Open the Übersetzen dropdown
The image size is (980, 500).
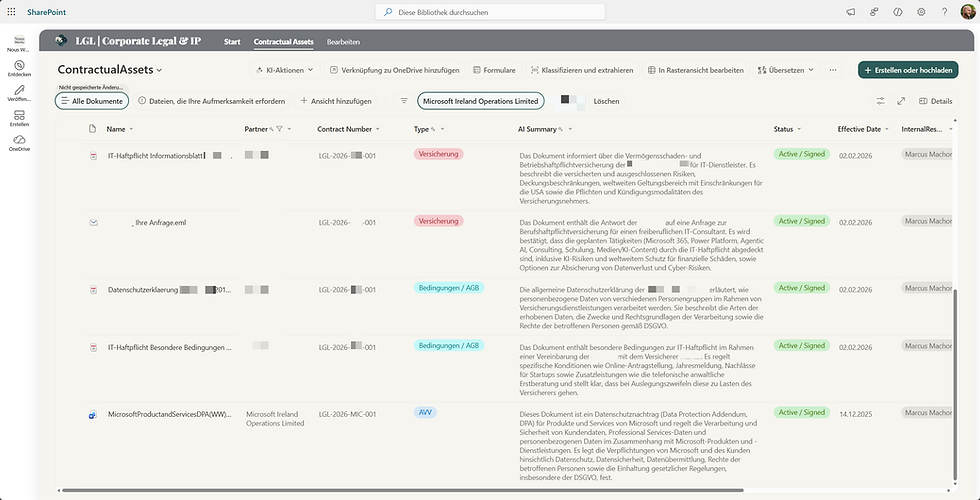(x=786, y=70)
